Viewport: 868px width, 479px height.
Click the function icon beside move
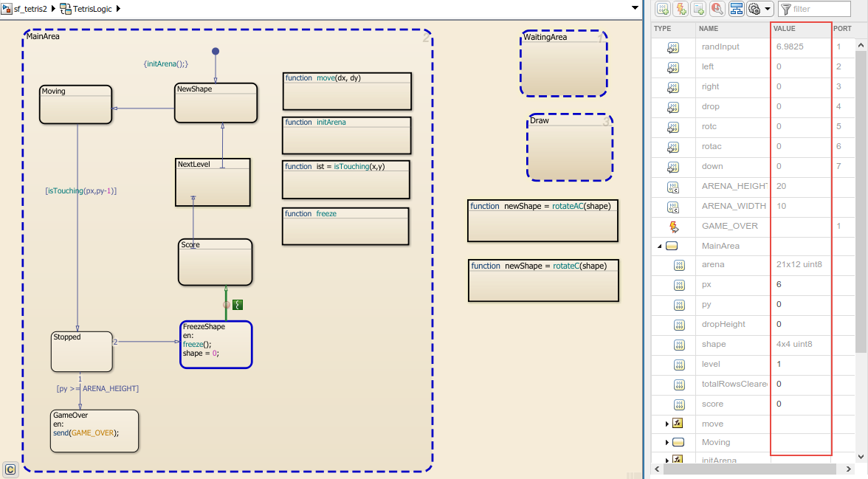pos(676,424)
